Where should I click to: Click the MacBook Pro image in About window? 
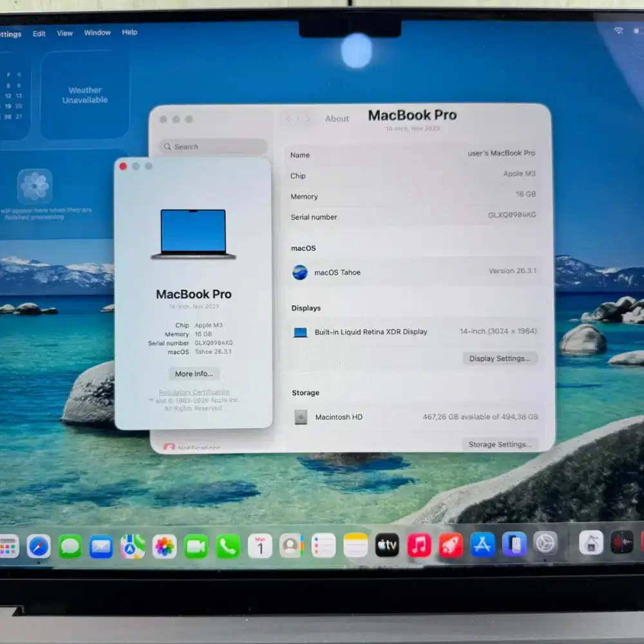[193, 234]
